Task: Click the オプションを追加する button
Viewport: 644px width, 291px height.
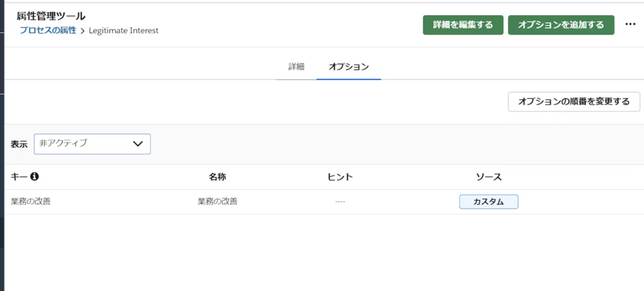Action: click(561, 25)
